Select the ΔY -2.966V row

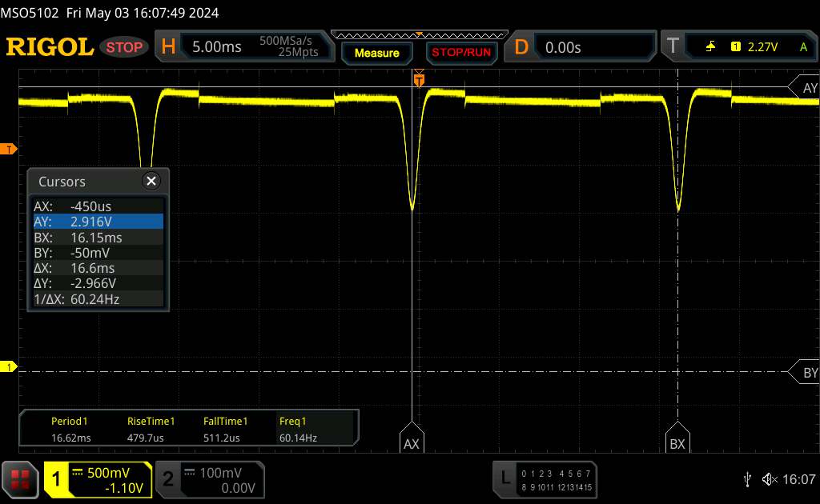pyautogui.click(x=98, y=283)
